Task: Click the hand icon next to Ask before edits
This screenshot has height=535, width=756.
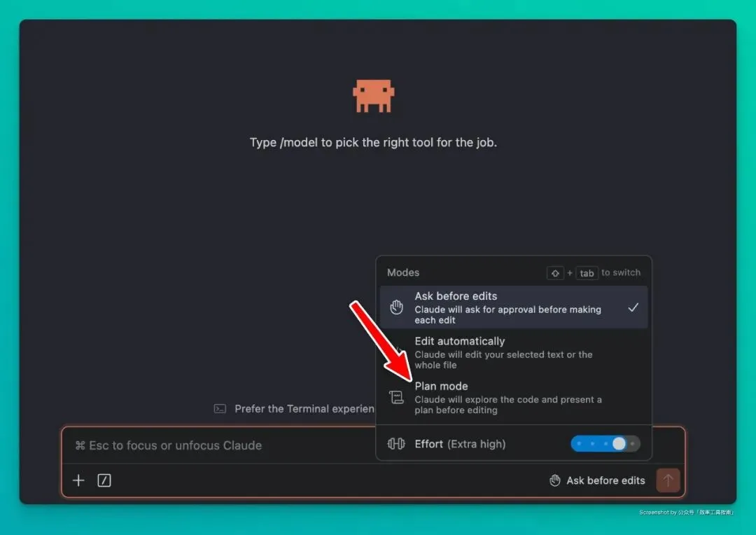Action: click(396, 307)
